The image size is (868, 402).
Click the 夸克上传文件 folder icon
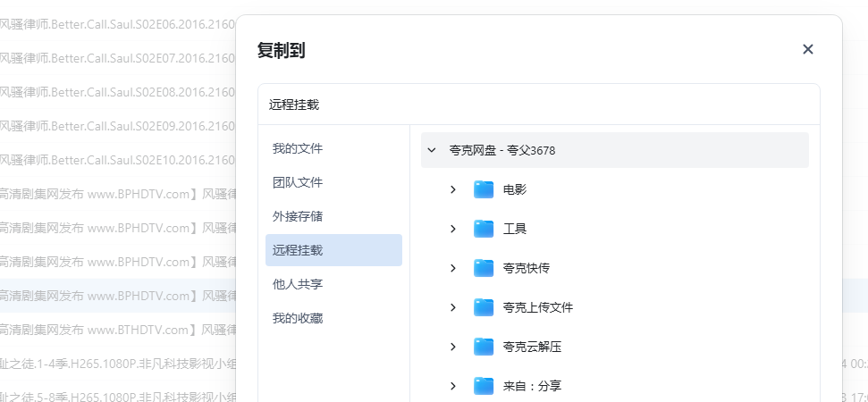[x=484, y=307]
